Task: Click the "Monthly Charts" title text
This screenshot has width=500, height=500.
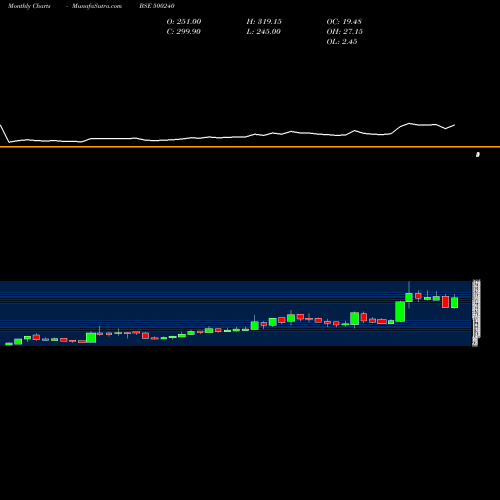Action: click(x=29, y=6)
